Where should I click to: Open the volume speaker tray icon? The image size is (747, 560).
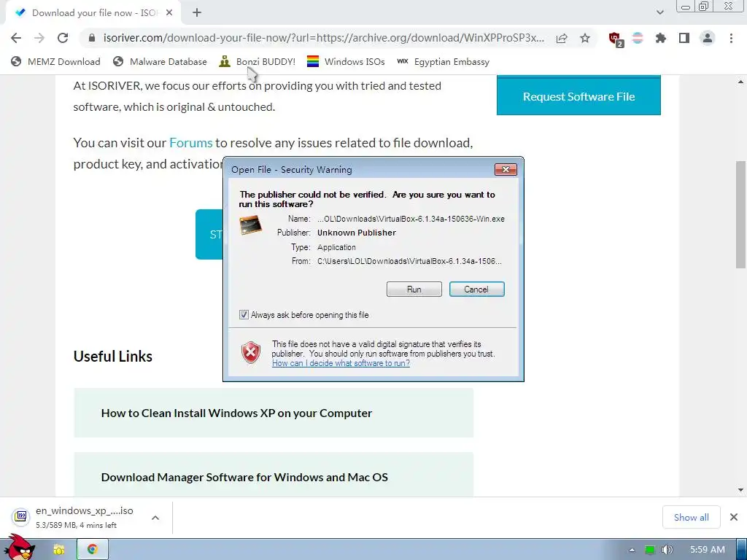click(x=667, y=550)
